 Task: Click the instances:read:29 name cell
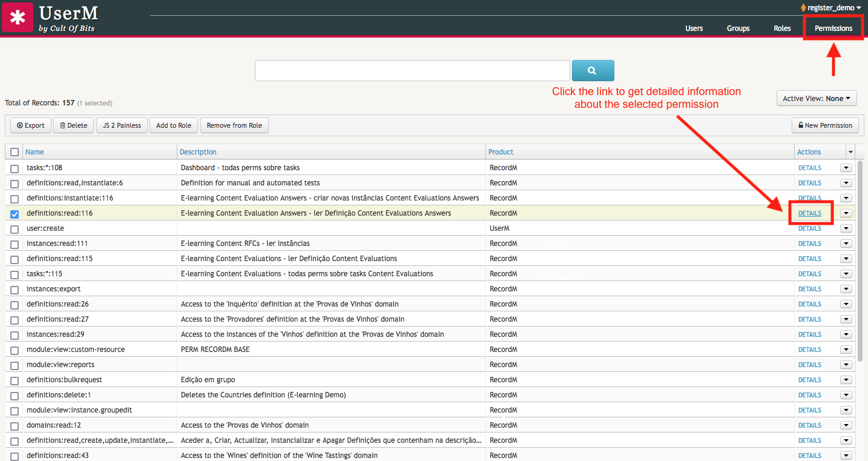100,334
